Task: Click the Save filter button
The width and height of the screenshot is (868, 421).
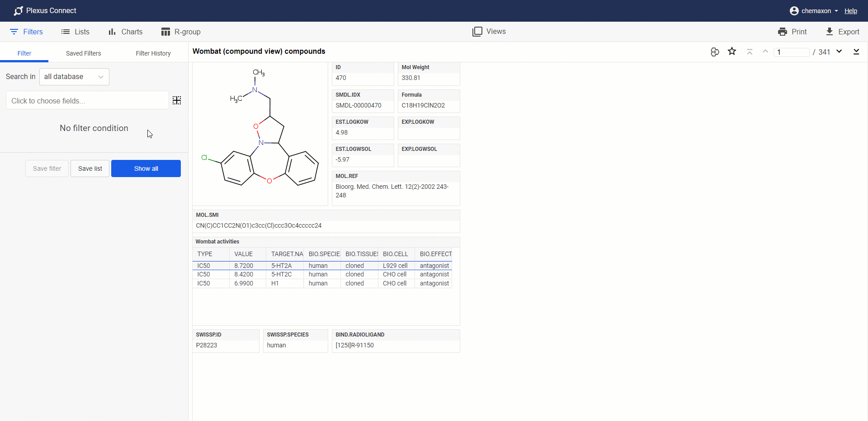Action: point(47,168)
